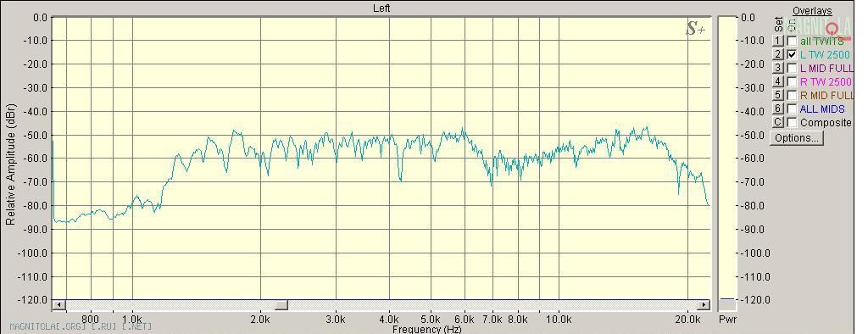Open the overlay Options... dialog
Viewport: 868px width, 334px height.
tap(797, 138)
